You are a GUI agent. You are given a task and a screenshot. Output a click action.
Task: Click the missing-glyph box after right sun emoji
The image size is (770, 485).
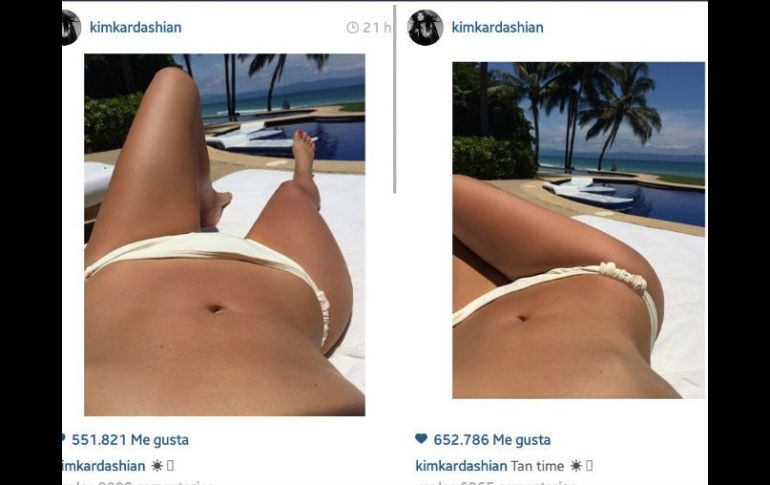coord(589,465)
